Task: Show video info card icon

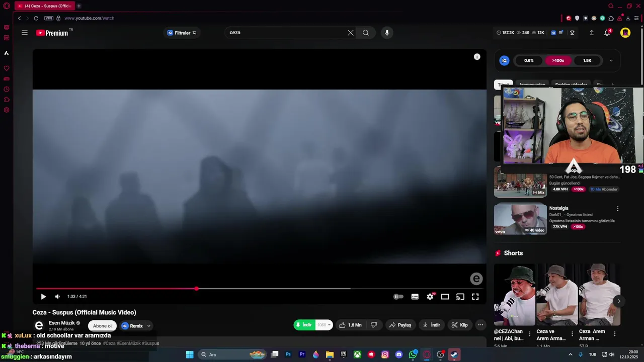Action: (477, 57)
